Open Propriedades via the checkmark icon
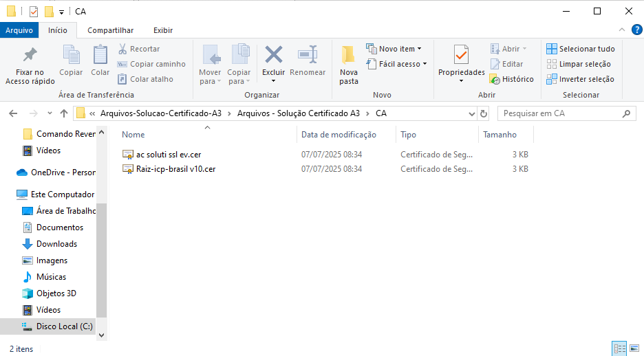The width and height of the screenshot is (644, 356). (461, 55)
